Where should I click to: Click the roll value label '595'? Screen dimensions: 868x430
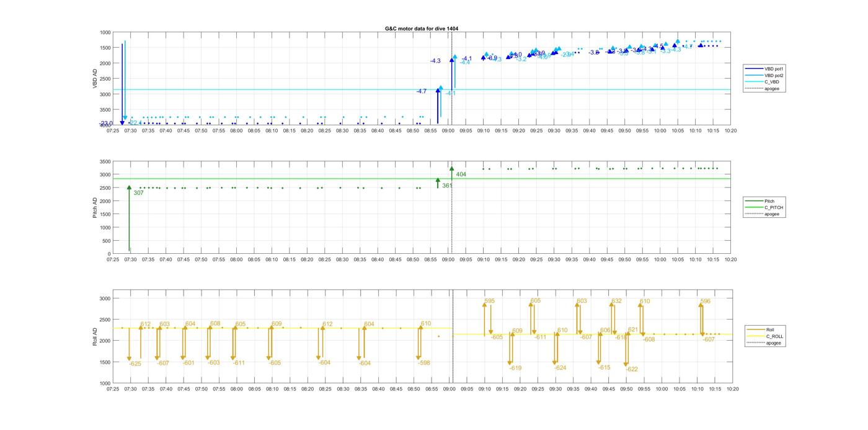tap(489, 301)
